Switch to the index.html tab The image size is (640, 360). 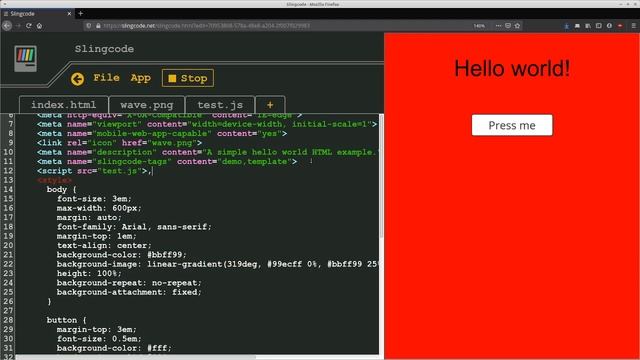(64, 105)
